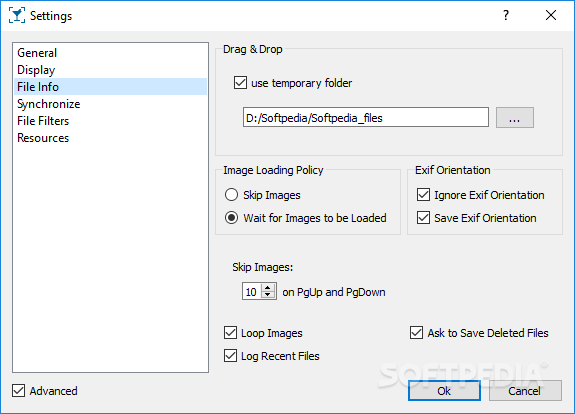The width and height of the screenshot is (575, 414).
Task: Decrease skip images spinner value
Action: point(268,296)
